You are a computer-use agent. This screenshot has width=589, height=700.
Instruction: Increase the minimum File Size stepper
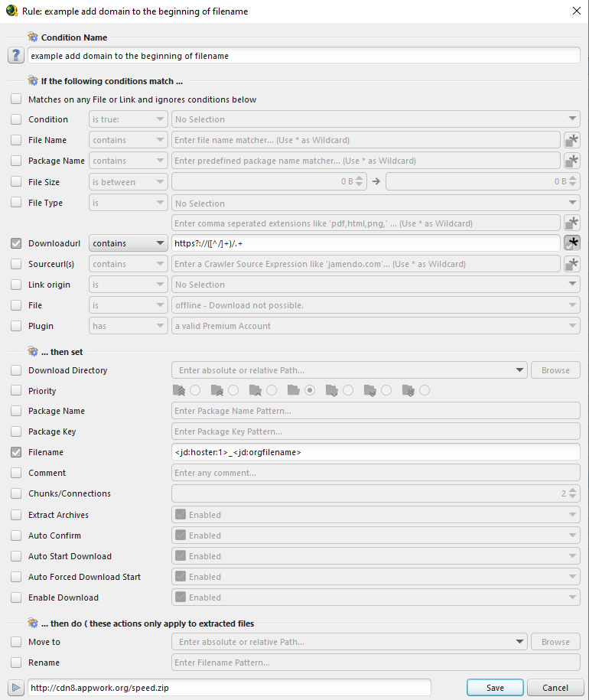pos(360,178)
